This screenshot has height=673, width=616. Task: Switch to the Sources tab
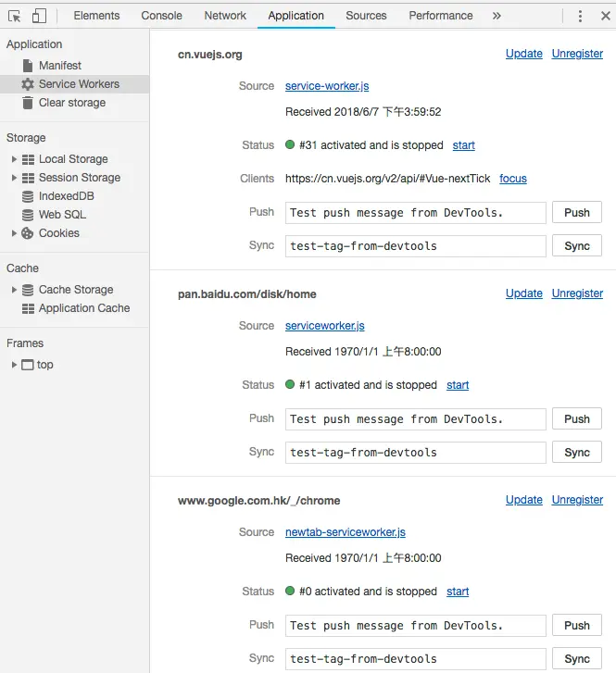pyautogui.click(x=366, y=16)
